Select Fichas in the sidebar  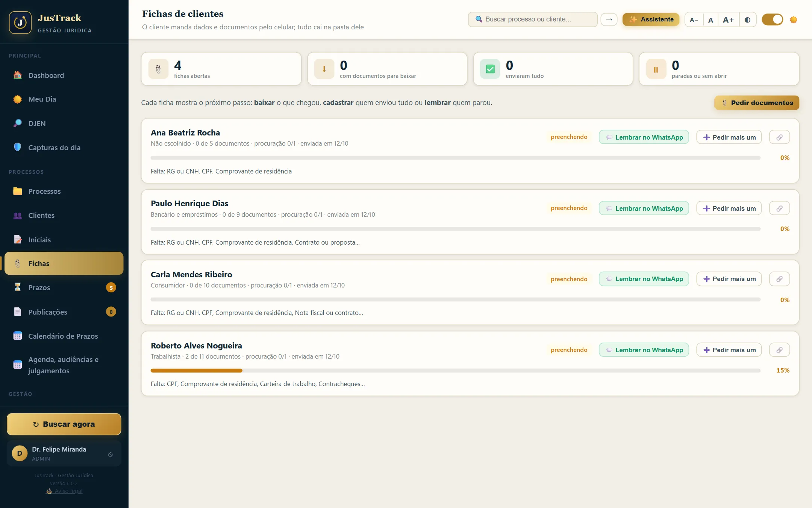(64, 263)
